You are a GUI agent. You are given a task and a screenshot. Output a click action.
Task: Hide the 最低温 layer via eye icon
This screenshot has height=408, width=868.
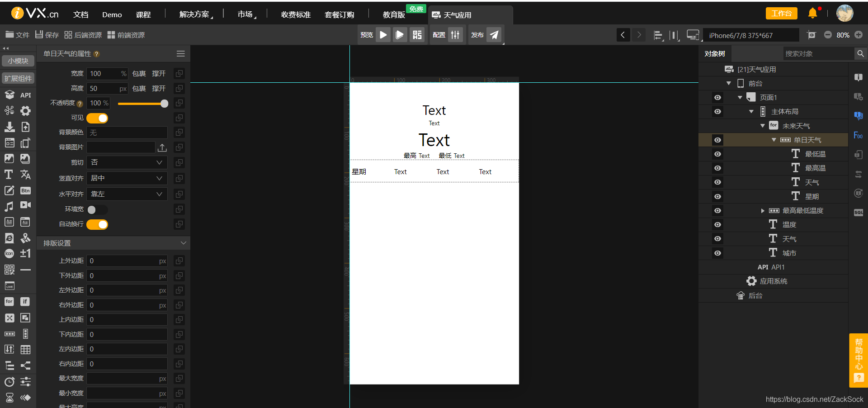pos(717,154)
